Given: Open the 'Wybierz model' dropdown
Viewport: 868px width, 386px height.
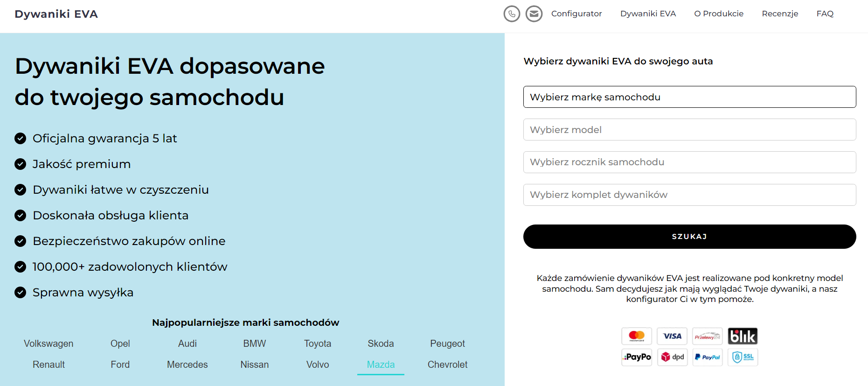Looking at the screenshot, I should click(689, 130).
